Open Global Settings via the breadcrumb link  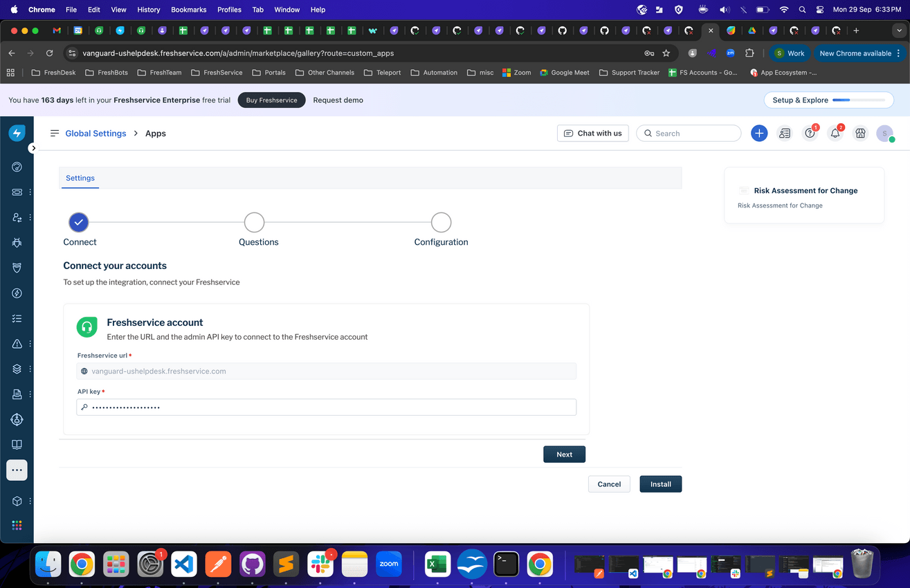click(x=95, y=133)
